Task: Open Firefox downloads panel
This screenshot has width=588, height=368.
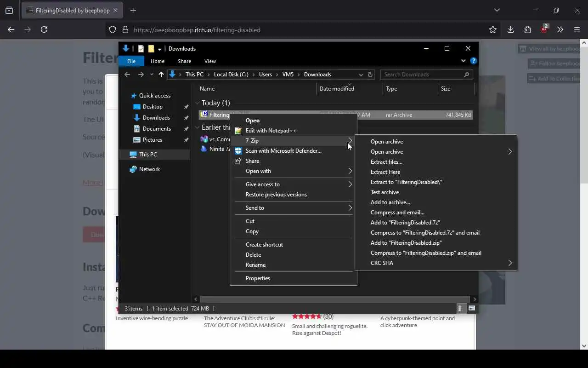Action: [510, 29]
